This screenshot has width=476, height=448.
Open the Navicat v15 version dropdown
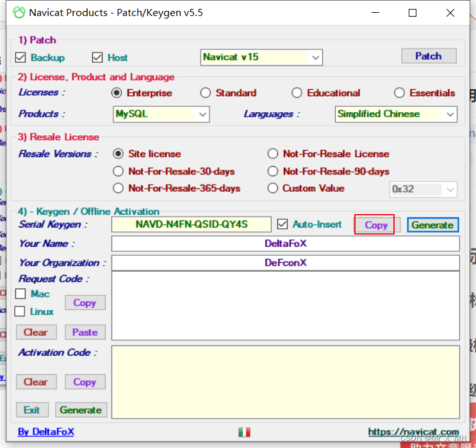(261, 57)
